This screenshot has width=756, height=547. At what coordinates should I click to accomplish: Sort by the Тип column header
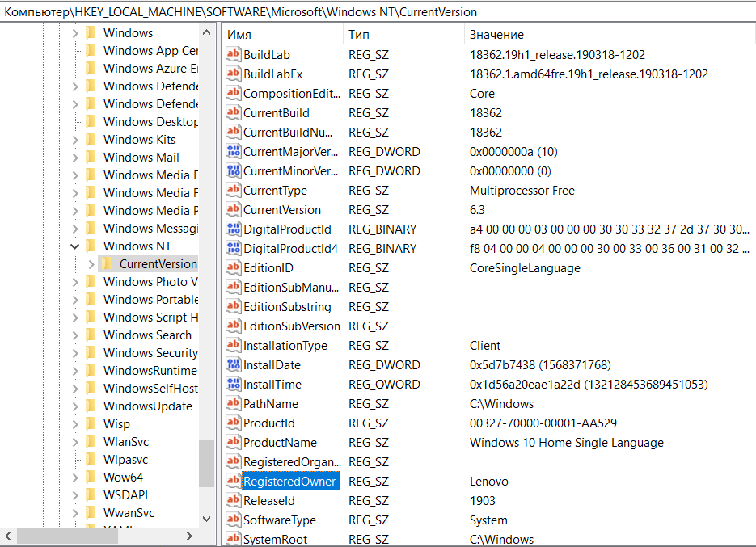[x=404, y=34]
